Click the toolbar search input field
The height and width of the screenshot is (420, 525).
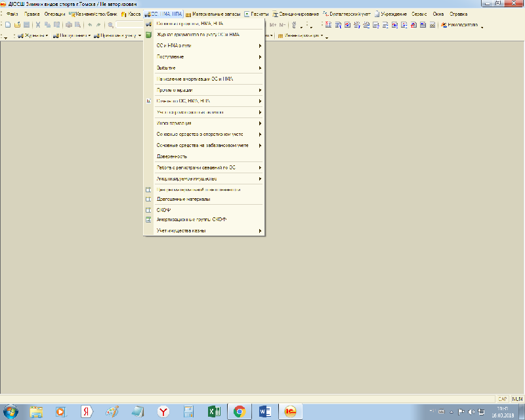[130, 25]
